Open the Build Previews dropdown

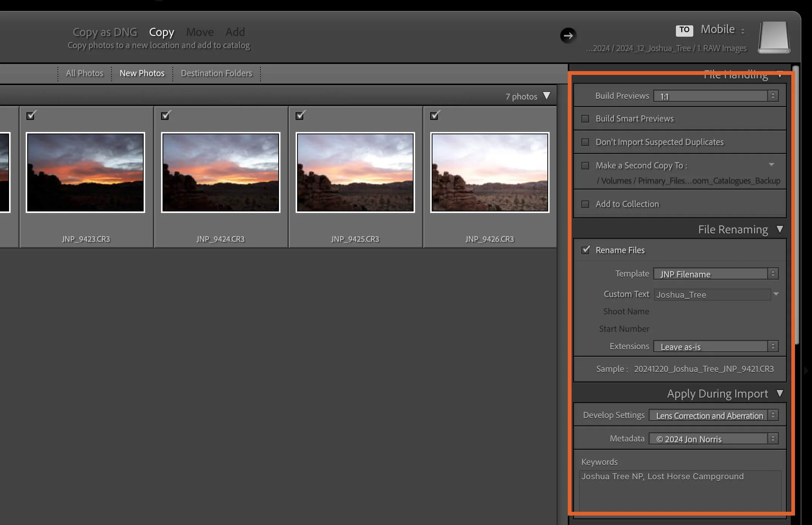pyautogui.click(x=715, y=96)
